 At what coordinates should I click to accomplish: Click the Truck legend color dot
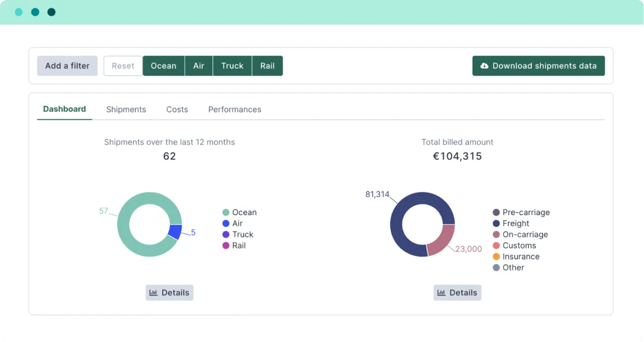coord(225,235)
